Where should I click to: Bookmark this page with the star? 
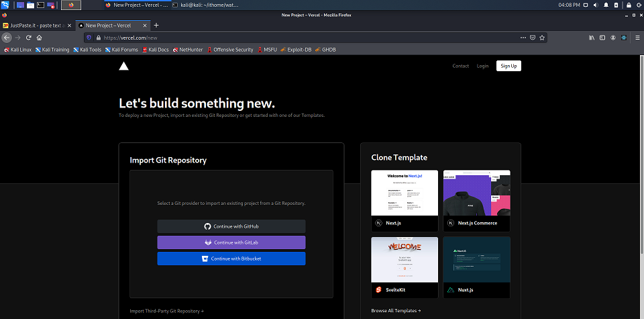pyautogui.click(x=542, y=38)
